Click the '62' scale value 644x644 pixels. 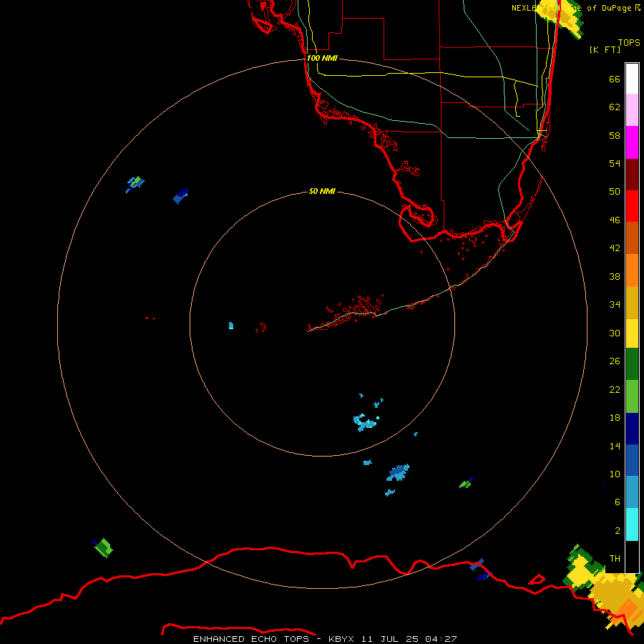click(x=615, y=107)
